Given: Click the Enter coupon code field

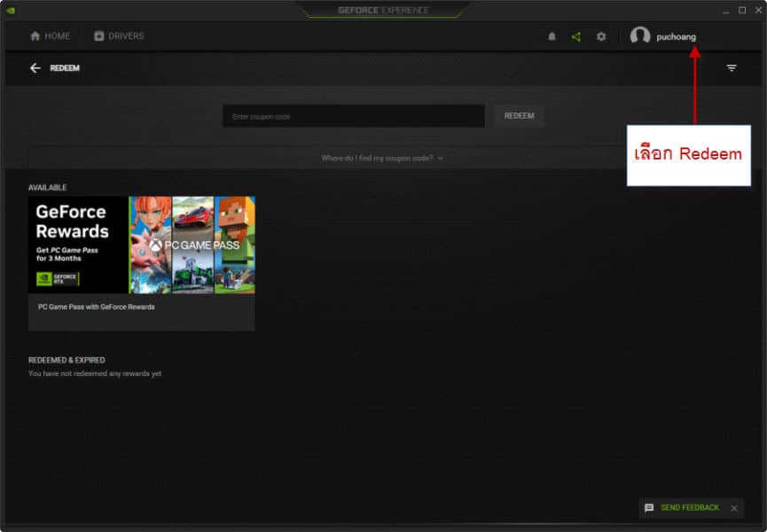Looking at the screenshot, I should pyautogui.click(x=354, y=116).
